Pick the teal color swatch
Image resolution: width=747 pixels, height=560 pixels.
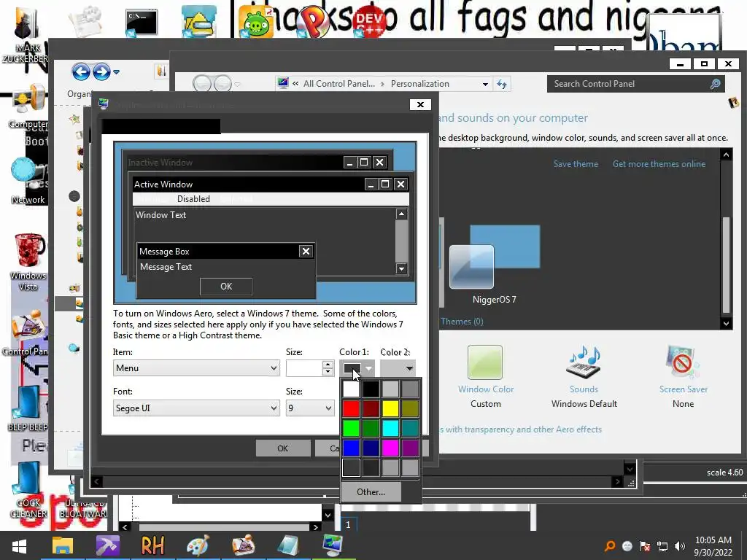tap(410, 428)
